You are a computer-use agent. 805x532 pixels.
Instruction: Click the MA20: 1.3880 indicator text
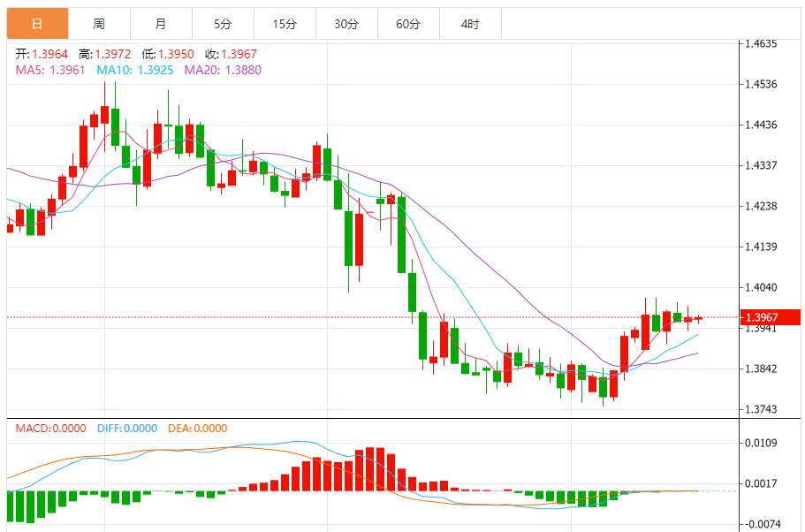pos(223,71)
